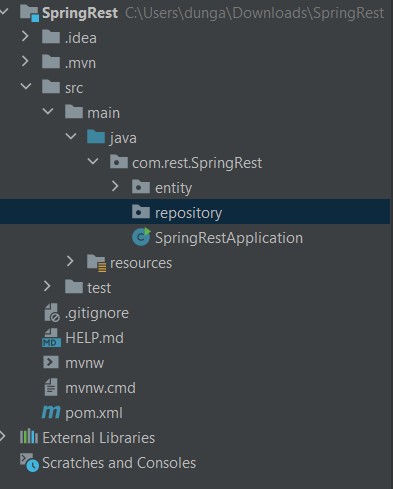Click the External Libraries icon
Screen dimensions: 393x489
click(x=29, y=436)
